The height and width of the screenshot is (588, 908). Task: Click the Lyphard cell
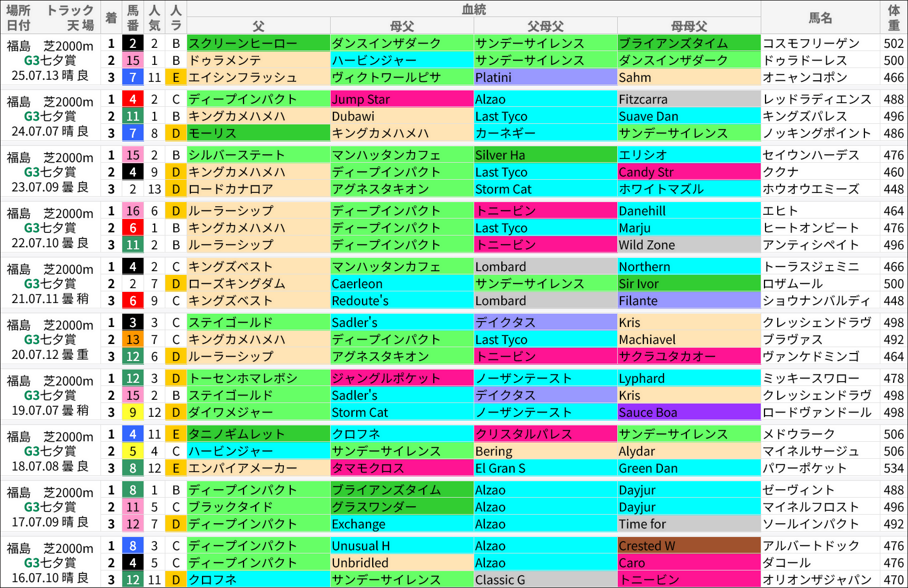tap(689, 378)
